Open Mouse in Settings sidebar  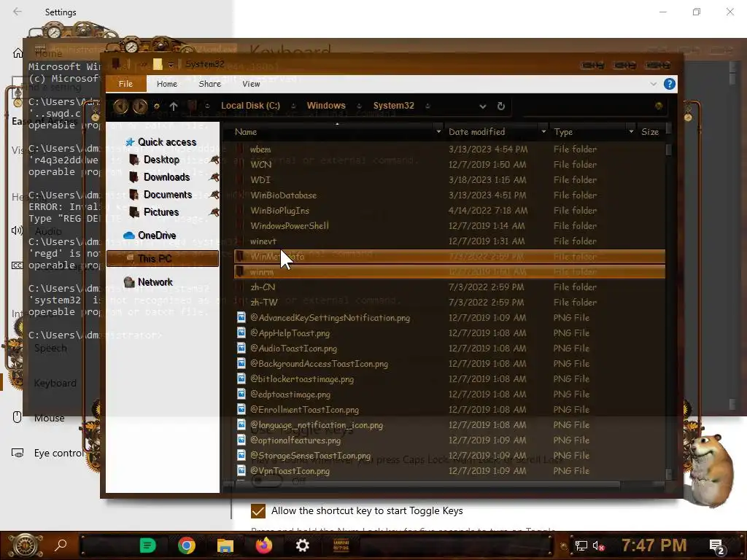pyautogui.click(x=49, y=418)
